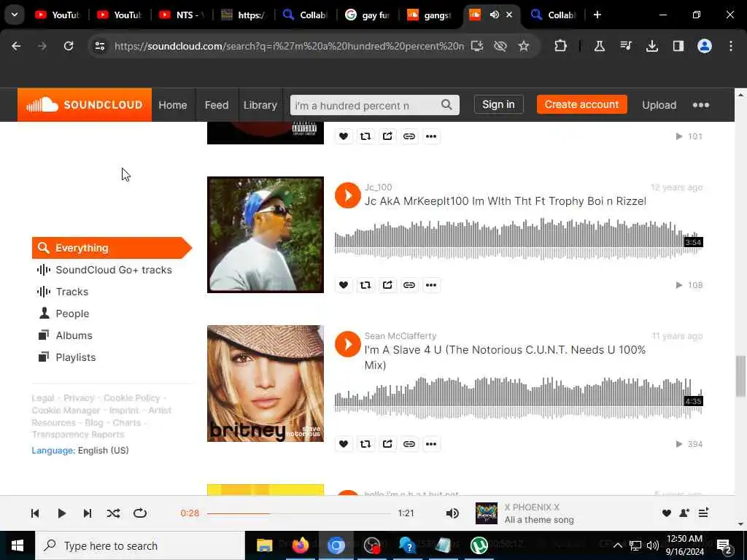Open more options for I'm A Slave 4 U

pyautogui.click(x=431, y=444)
